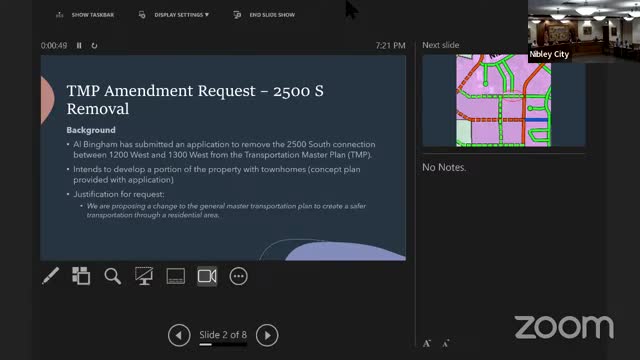Screen dimensions: 640x360
Task: Toggle subtitles icon below the slide
Action: click(x=176, y=276)
